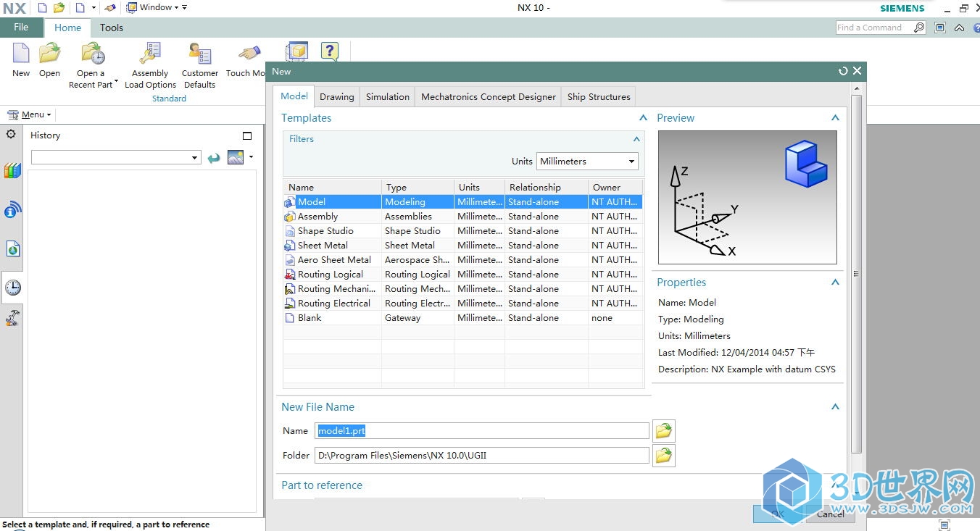Click the Folder path field
The width and height of the screenshot is (980, 531).
click(x=482, y=456)
